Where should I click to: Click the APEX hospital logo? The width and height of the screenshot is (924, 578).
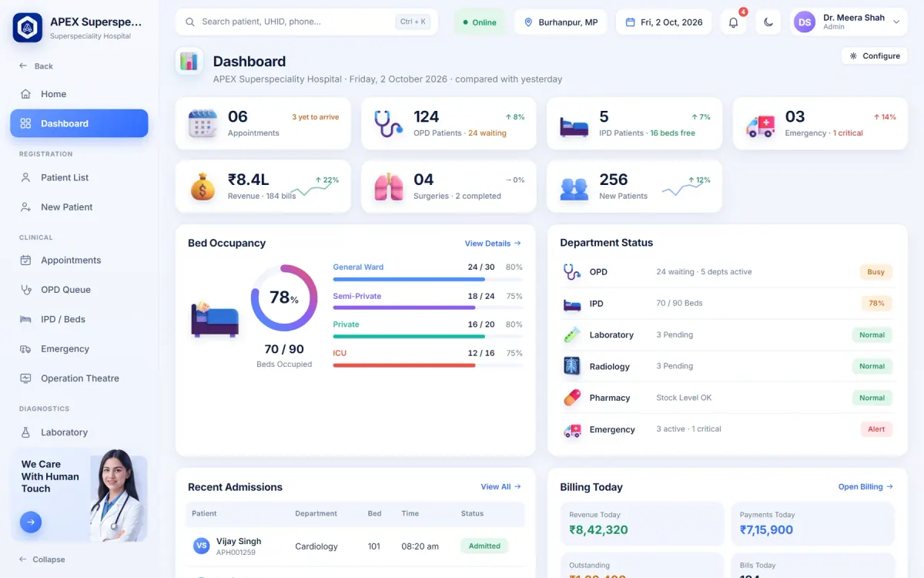[28, 28]
